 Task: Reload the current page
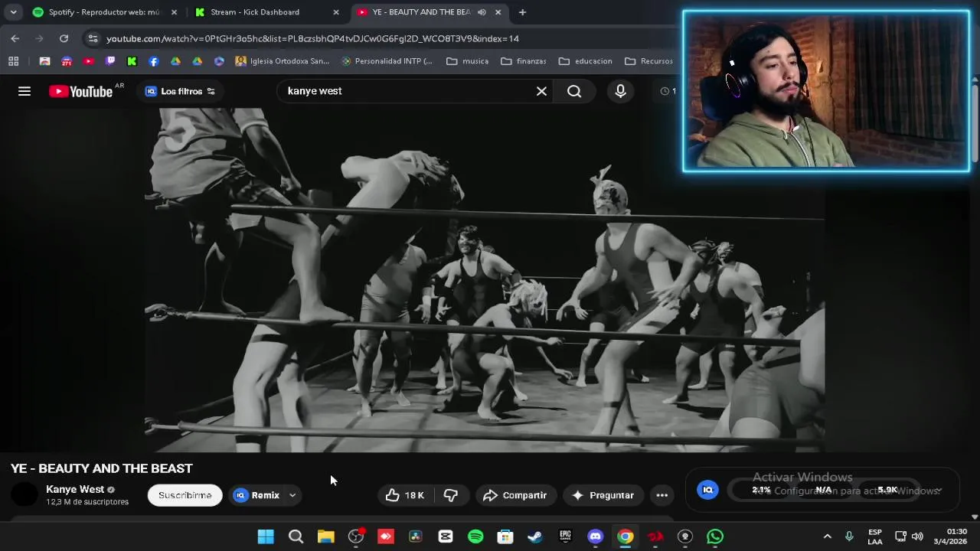pos(64,38)
